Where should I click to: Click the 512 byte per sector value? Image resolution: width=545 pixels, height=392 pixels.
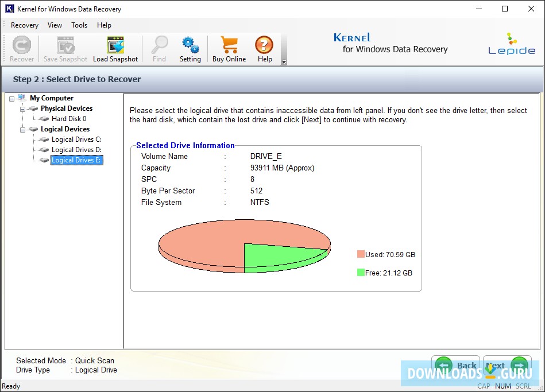pos(256,191)
